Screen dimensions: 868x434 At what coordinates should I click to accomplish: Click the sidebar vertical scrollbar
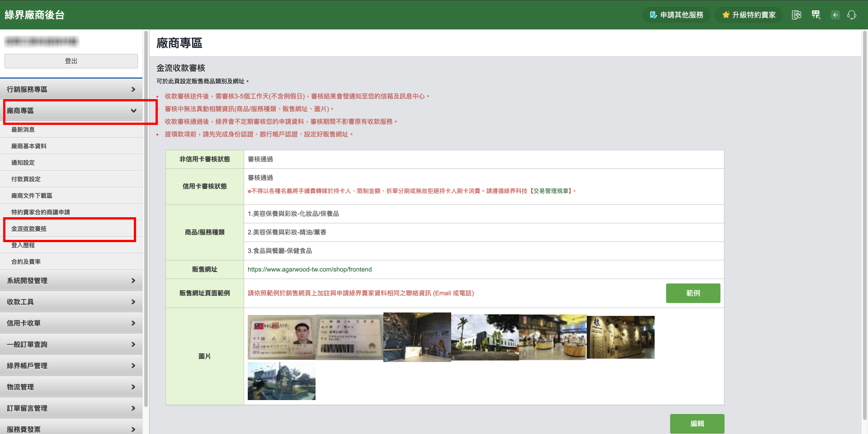(x=146, y=217)
